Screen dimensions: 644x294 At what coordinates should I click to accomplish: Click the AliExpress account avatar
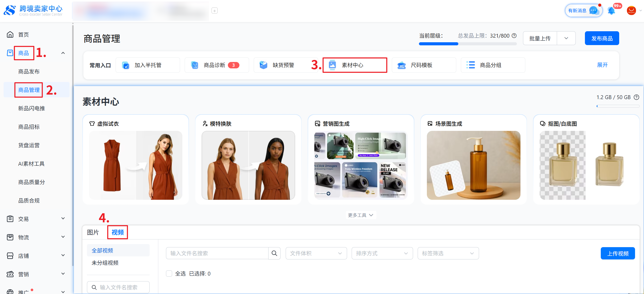(631, 11)
